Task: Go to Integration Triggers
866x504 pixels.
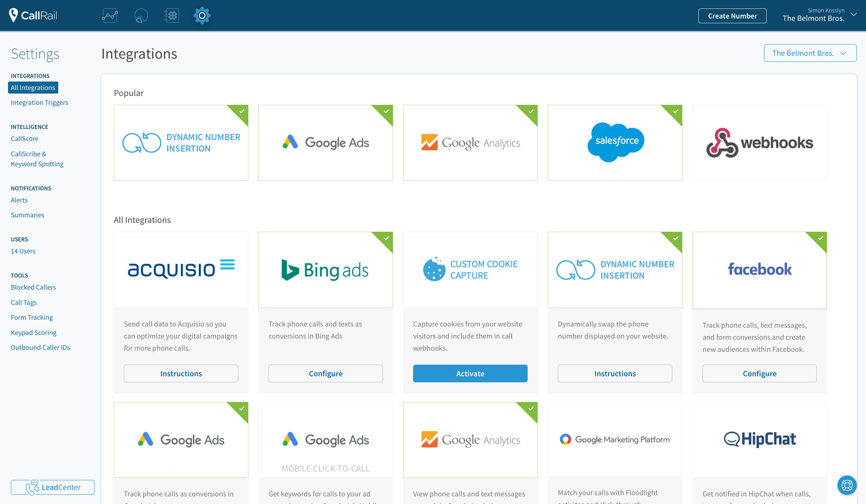Action: [x=39, y=102]
